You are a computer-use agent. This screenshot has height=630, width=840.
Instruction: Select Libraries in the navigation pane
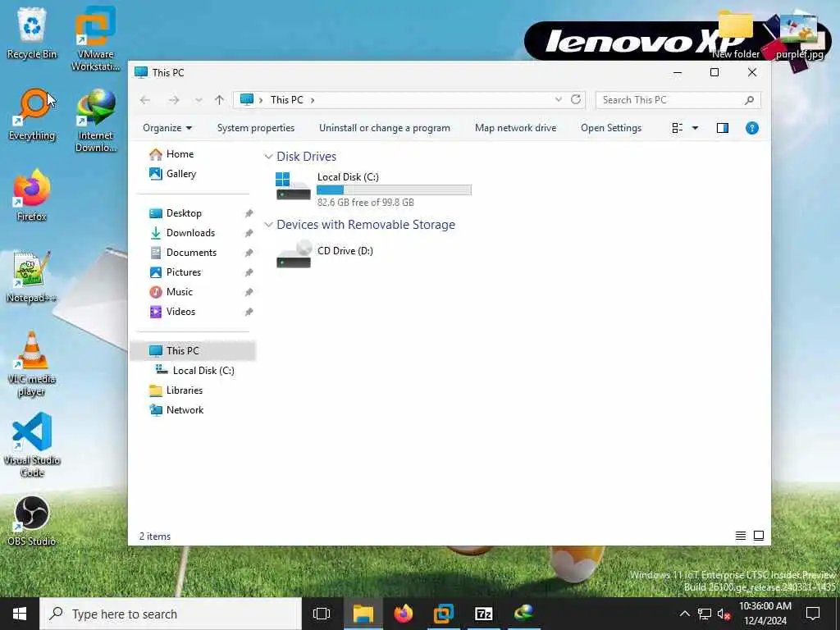(x=185, y=390)
